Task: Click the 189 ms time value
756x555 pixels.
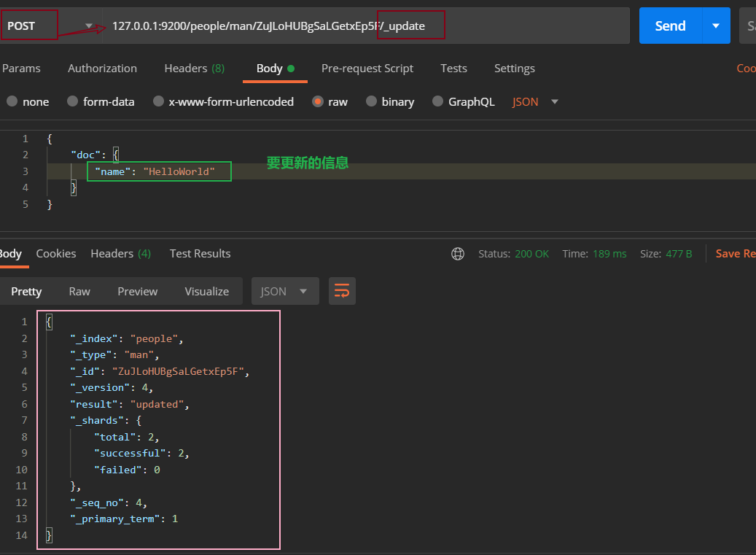Action: (x=609, y=254)
